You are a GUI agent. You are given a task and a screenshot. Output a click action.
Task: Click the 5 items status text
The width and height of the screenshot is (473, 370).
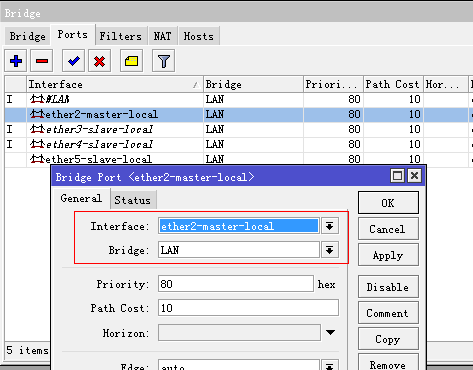pyautogui.click(x=27, y=350)
